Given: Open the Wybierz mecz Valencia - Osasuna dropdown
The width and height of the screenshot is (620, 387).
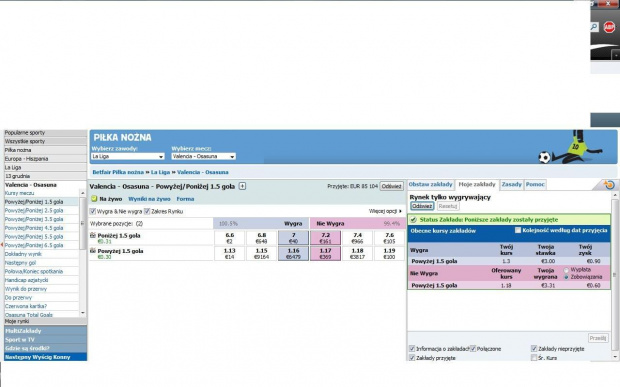Looking at the screenshot, I should (x=203, y=157).
